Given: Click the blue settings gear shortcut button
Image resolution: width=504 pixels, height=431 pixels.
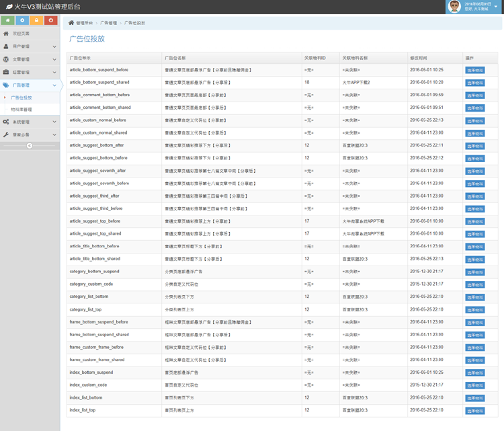Looking at the screenshot, I should point(22,21).
